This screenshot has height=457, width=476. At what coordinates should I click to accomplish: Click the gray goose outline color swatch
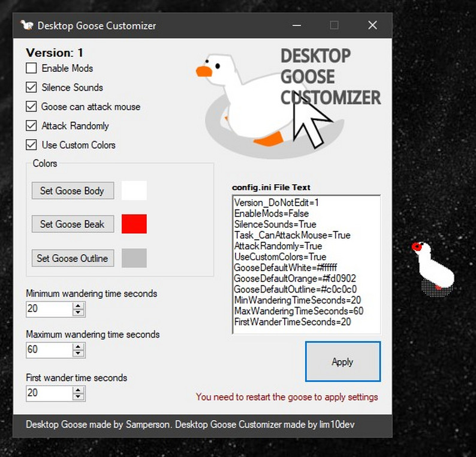(x=134, y=258)
